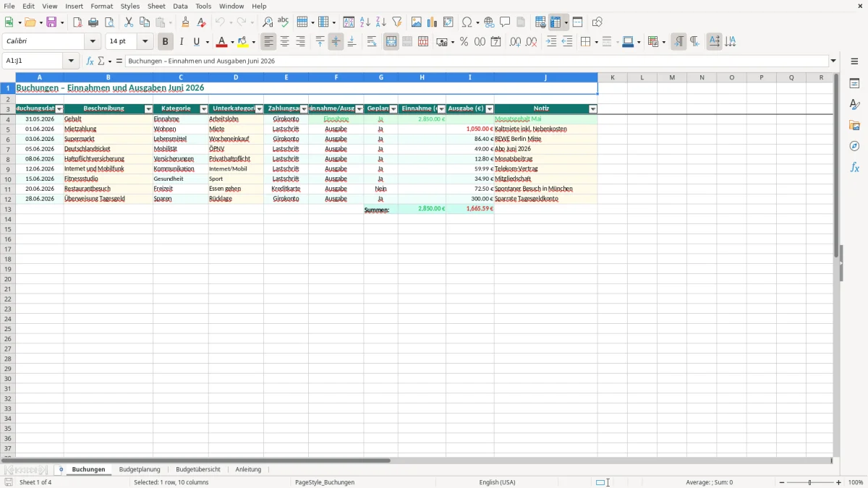Toggle Center Horizontally alignment
The image size is (868, 488).
pos(284,42)
